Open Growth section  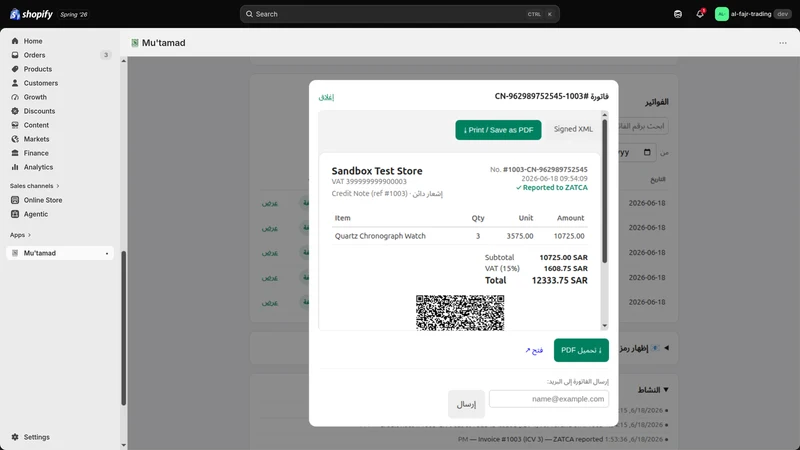[35, 97]
